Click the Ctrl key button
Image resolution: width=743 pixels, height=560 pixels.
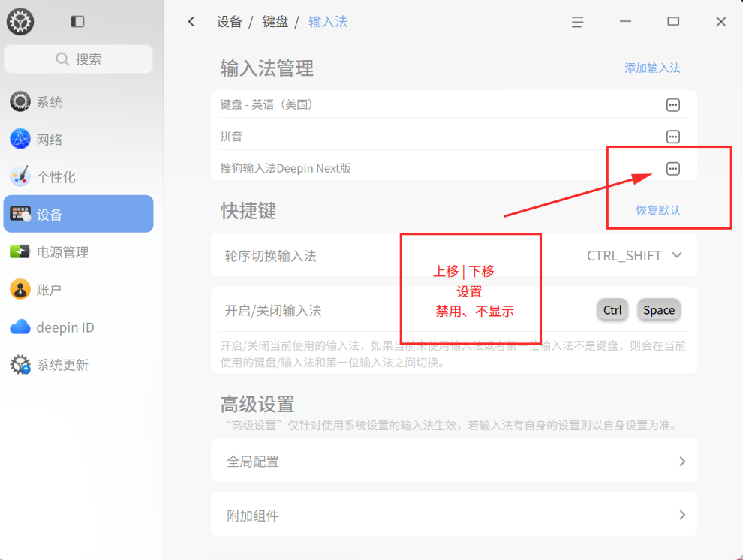612,310
